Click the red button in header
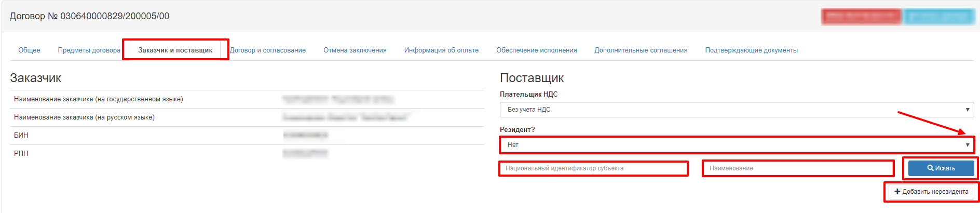 [x=861, y=17]
